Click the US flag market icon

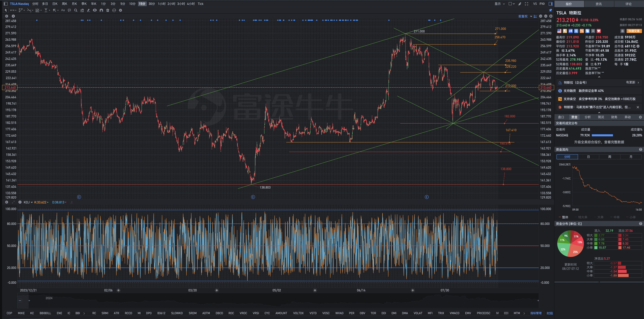click(x=559, y=31)
